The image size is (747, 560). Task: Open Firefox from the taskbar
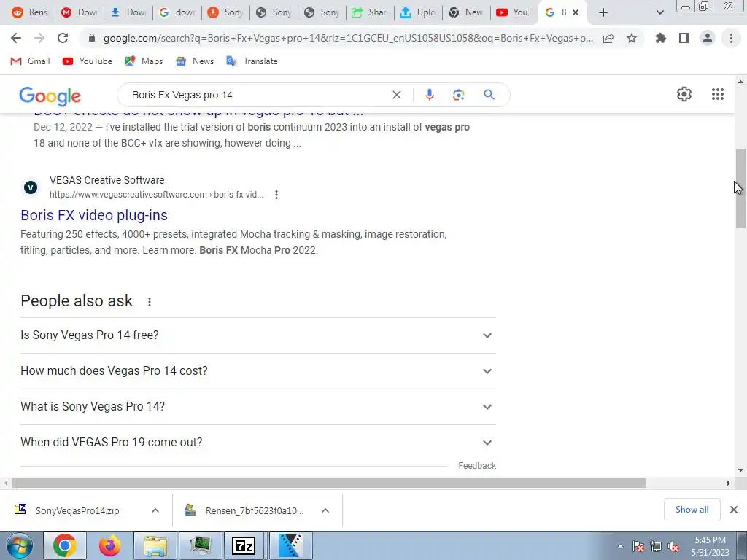(x=109, y=545)
